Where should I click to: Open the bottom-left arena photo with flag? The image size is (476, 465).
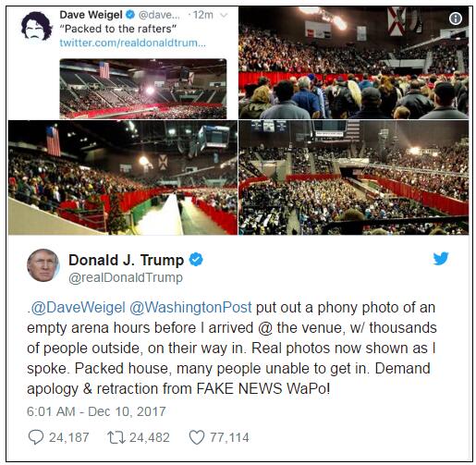pyautogui.click(x=123, y=177)
